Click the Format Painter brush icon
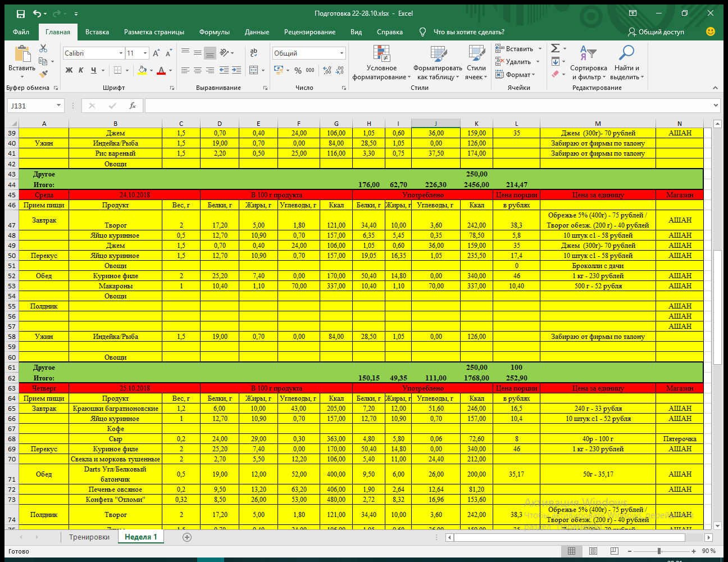The image size is (728, 562). pos(43,74)
